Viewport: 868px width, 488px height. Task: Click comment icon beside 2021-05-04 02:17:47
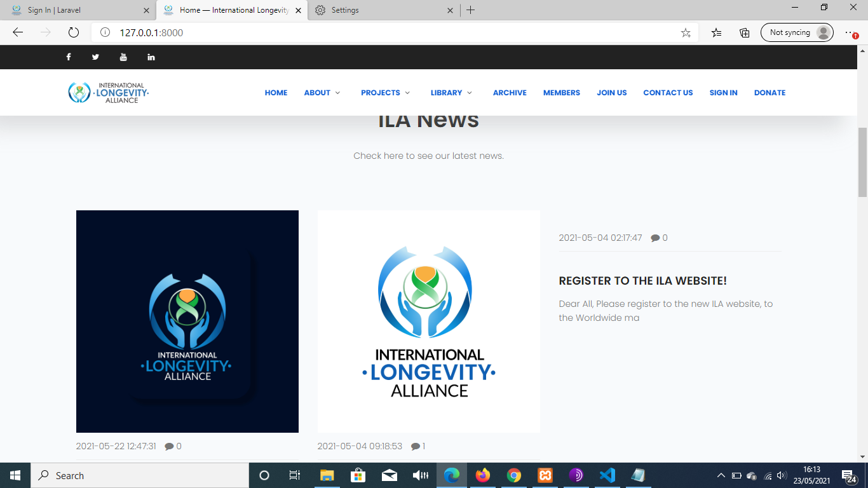point(655,238)
